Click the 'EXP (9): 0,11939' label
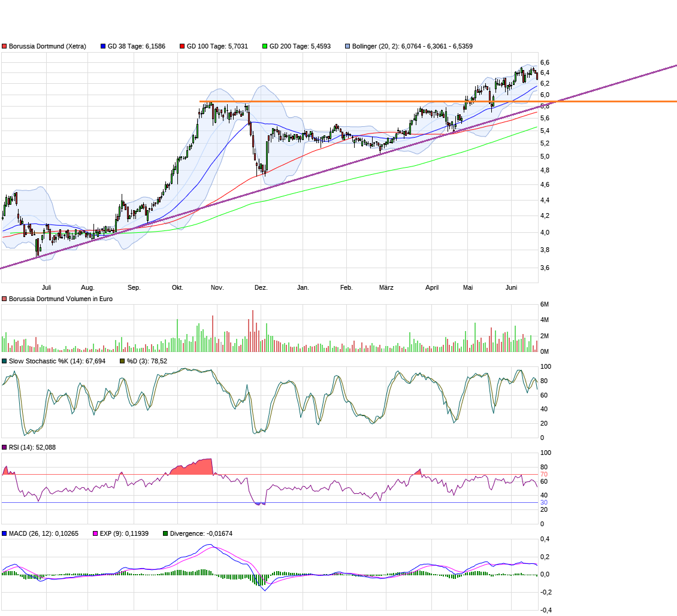677x616 pixels. [x=125, y=533]
